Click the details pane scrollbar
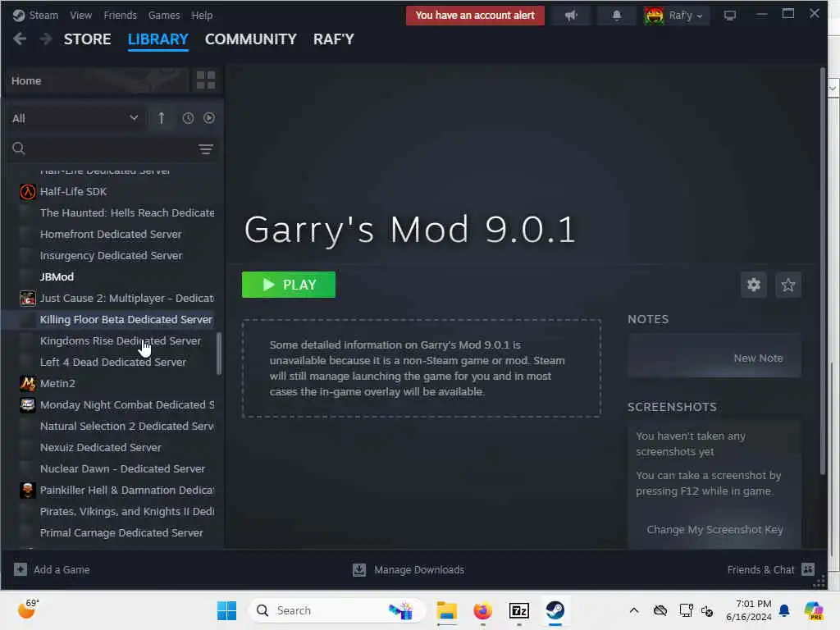Viewport: 840px width, 630px height. (823, 271)
